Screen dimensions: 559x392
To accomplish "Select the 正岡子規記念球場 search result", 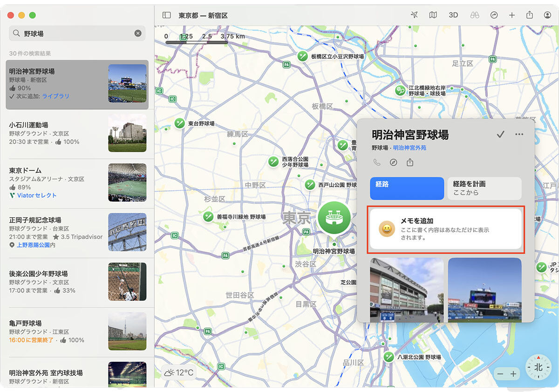I will (x=77, y=232).
